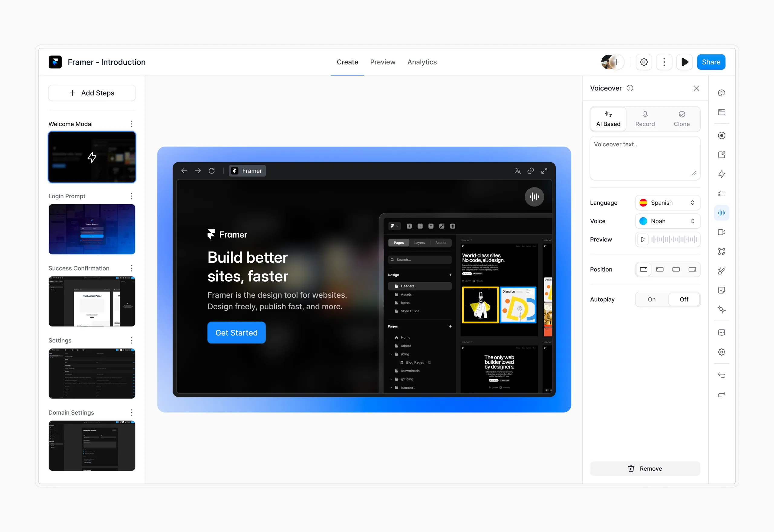
Task: Open the translate icon in browser frame
Action: [x=517, y=171]
